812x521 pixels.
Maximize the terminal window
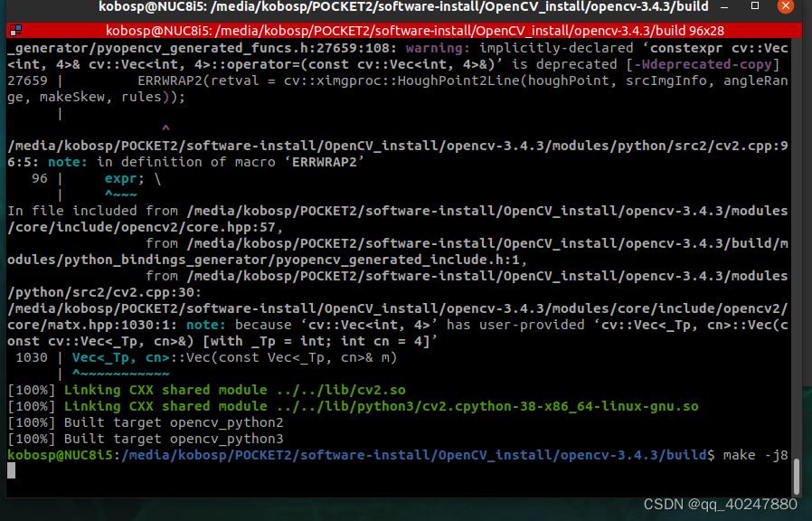[x=755, y=5]
